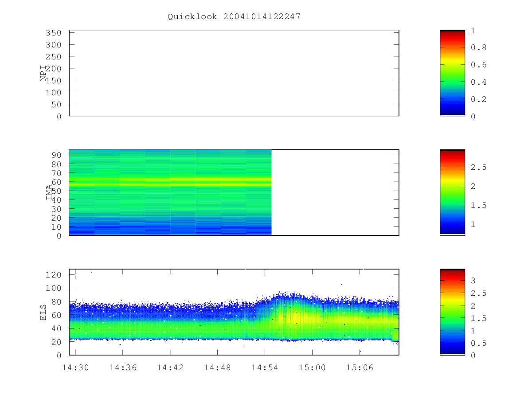Screen dimensions: 532x399
Task: Click the 20 tick on ELS axis
Action: click(x=57, y=342)
